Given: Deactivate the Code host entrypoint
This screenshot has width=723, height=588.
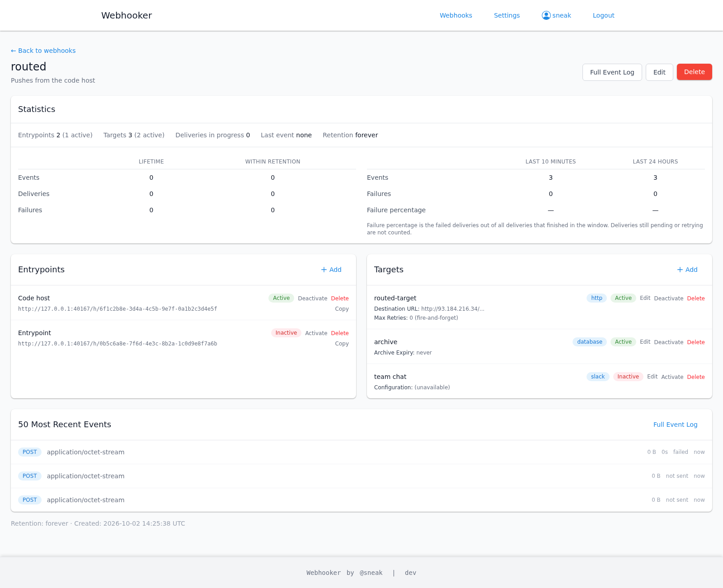Looking at the screenshot, I should click(312, 299).
